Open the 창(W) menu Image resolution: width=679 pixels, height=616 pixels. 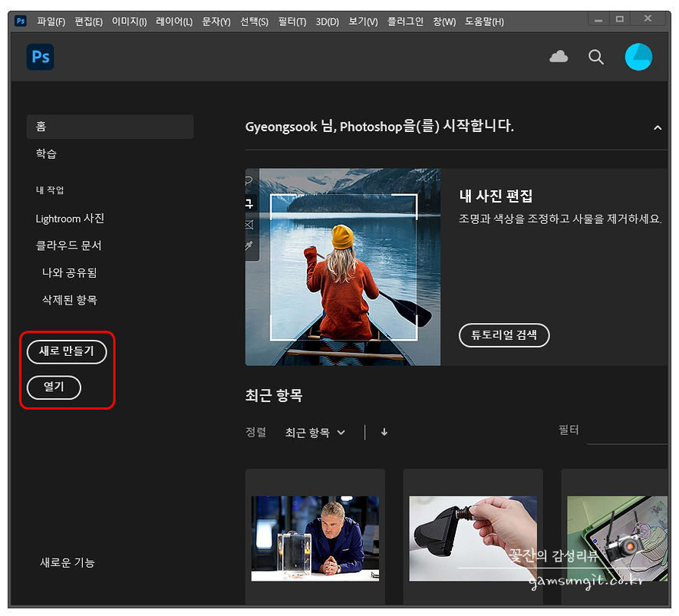coord(444,21)
